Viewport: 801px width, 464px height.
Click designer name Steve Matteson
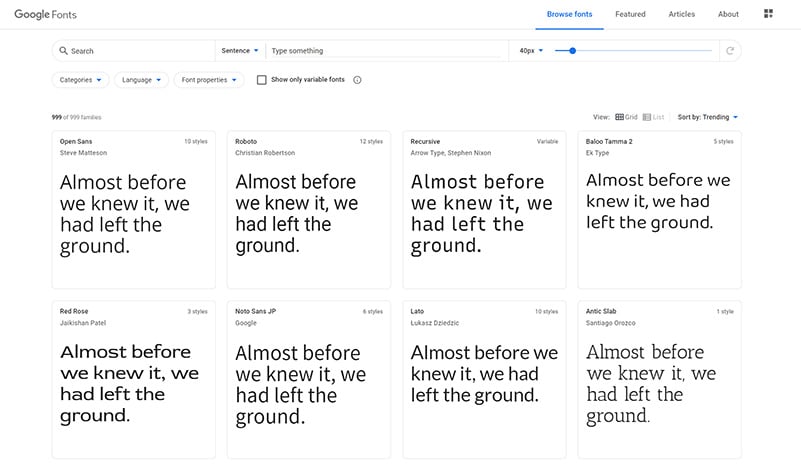[x=83, y=153]
